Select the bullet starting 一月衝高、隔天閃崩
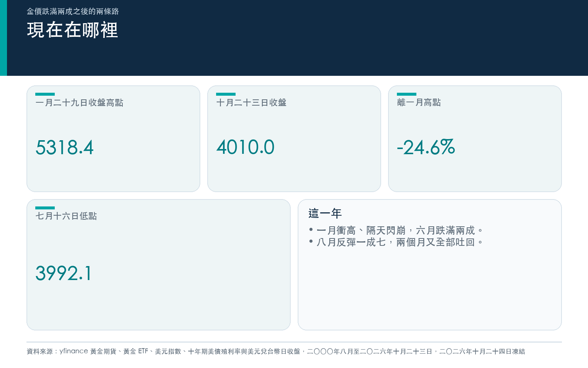This screenshot has height=368, width=588. pyautogui.click(x=396, y=231)
